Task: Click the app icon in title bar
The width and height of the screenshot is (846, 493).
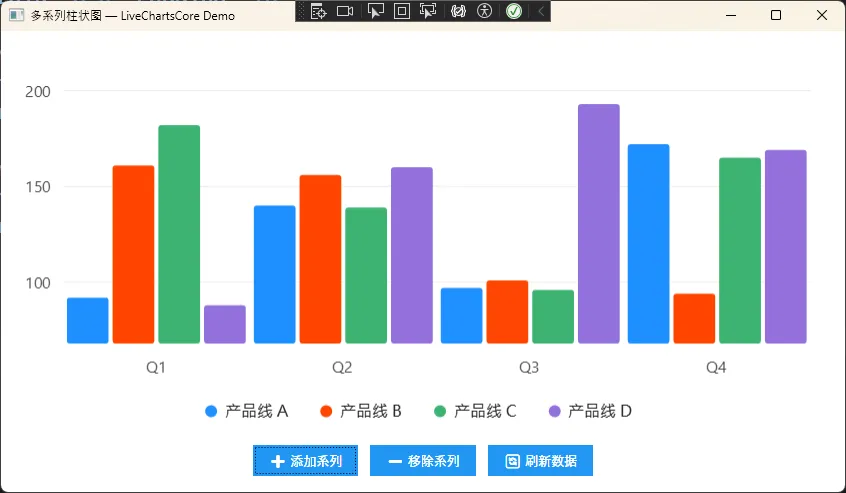Action: point(16,15)
